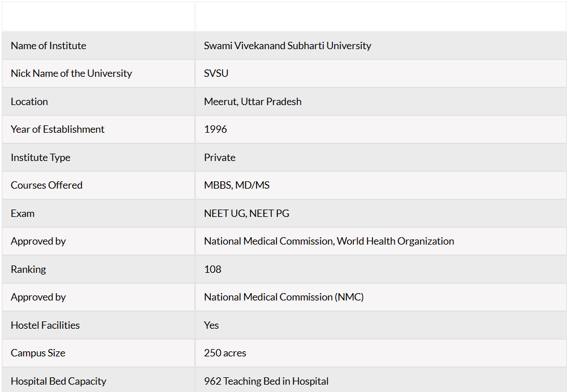
Task: Click 'MBBS, MD/MS' value
Action: click(x=237, y=185)
